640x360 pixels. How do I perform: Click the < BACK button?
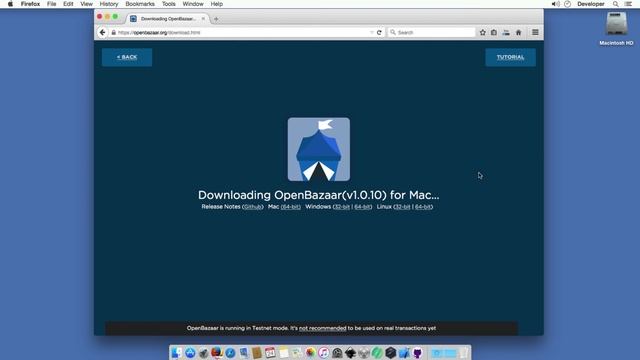[x=127, y=57]
